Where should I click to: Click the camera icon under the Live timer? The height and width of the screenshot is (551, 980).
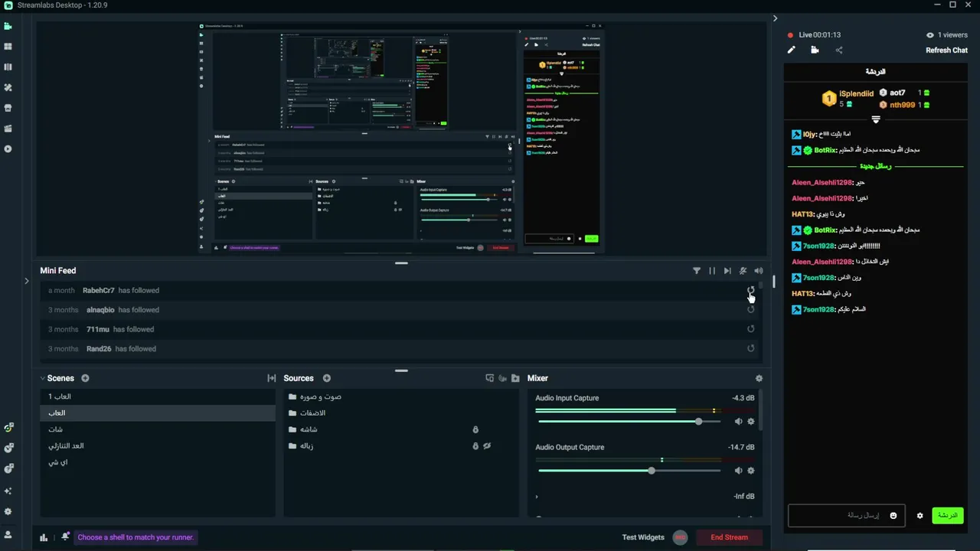click(x=815, y=51)
